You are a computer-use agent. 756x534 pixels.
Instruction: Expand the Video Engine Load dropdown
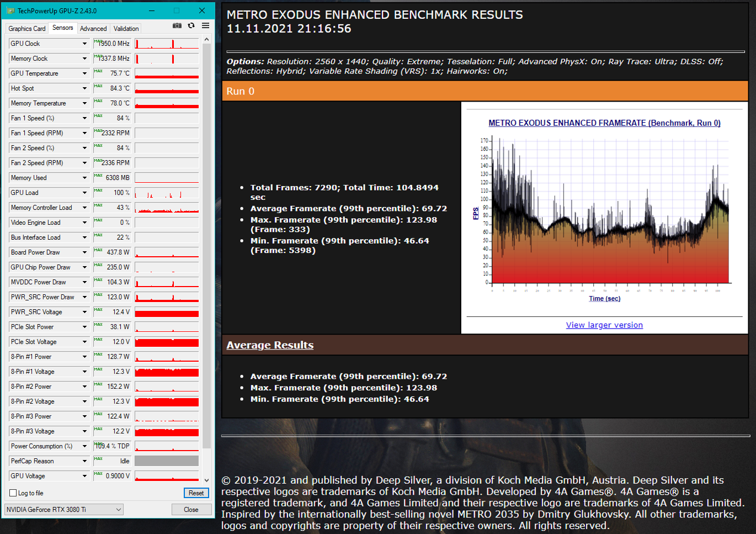coord(84,223)
